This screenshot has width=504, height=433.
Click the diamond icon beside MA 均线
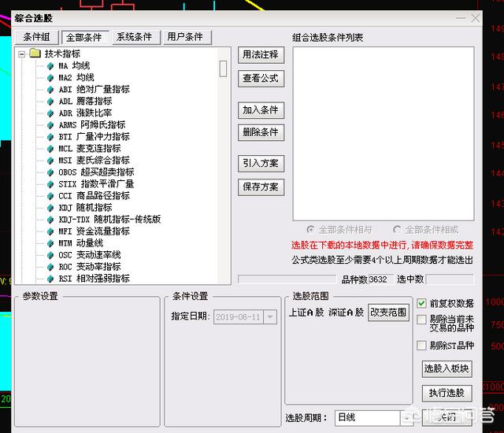[50, 66]
